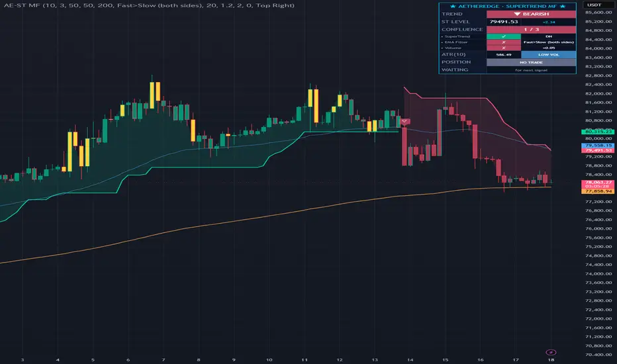The image size is (617, 364).
Task: Click the green 80,315.23 price label
Action: [x=598, y=132]
